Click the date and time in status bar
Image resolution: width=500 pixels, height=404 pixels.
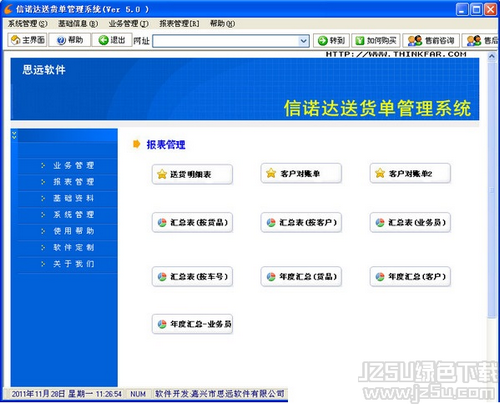pos(66,394)
